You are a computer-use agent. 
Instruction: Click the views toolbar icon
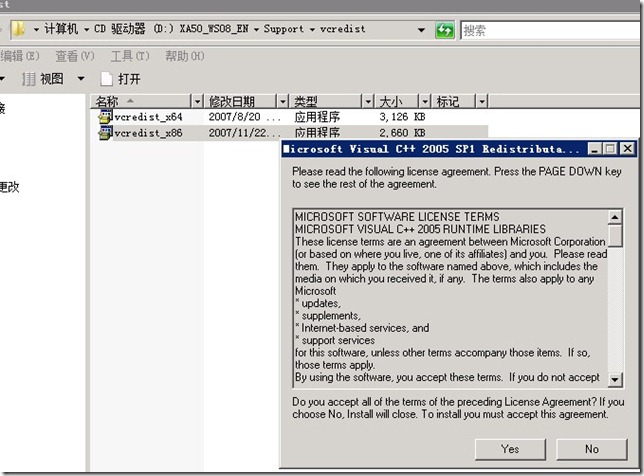[28, 78]
